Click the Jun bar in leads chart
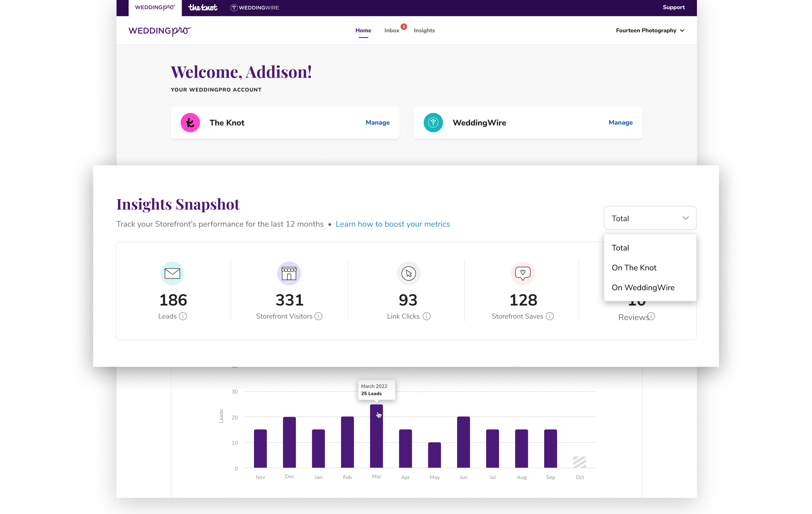This screenshot has width=812, height=514. 463,442
